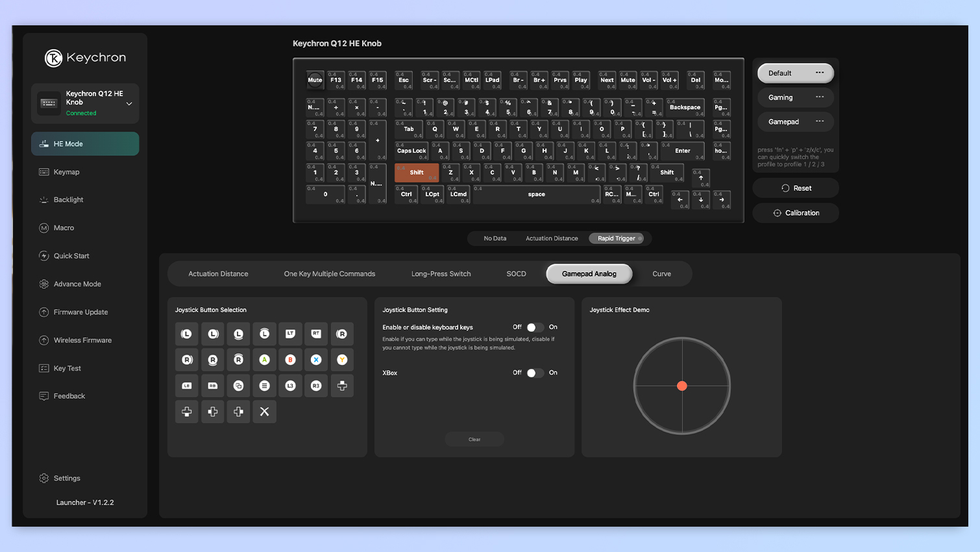This screenshot has height=552, width=980.
Task: Select the yellow Y gamepad button icon
Action: click(x=342, y=359)
